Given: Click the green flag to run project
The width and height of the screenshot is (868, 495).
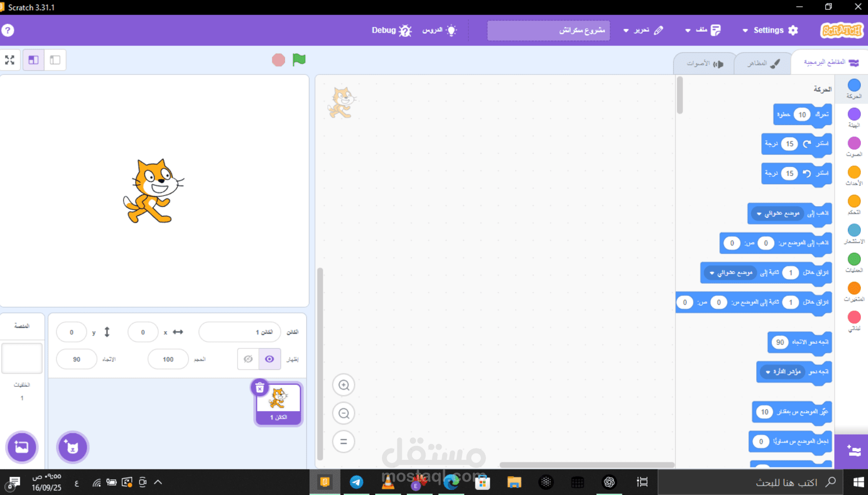Looking at the screenshot, I should pyautogui.click(x=299, y=60).
